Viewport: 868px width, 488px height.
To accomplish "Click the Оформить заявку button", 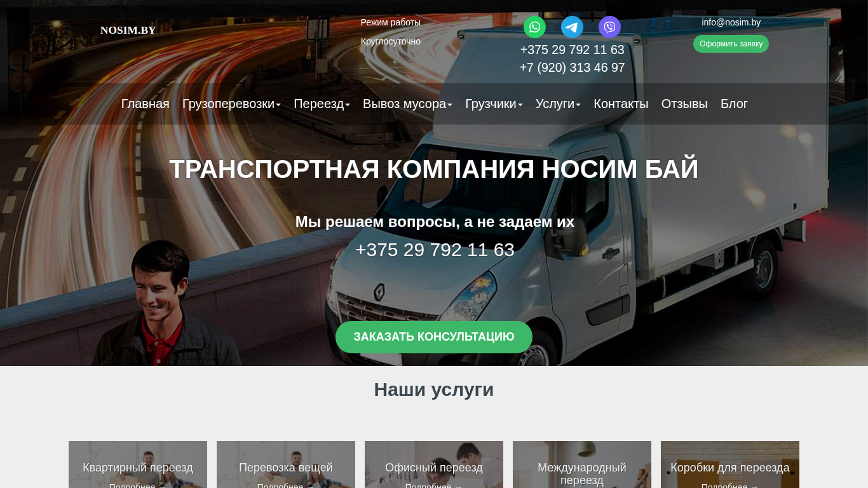I will click(731, 44).
